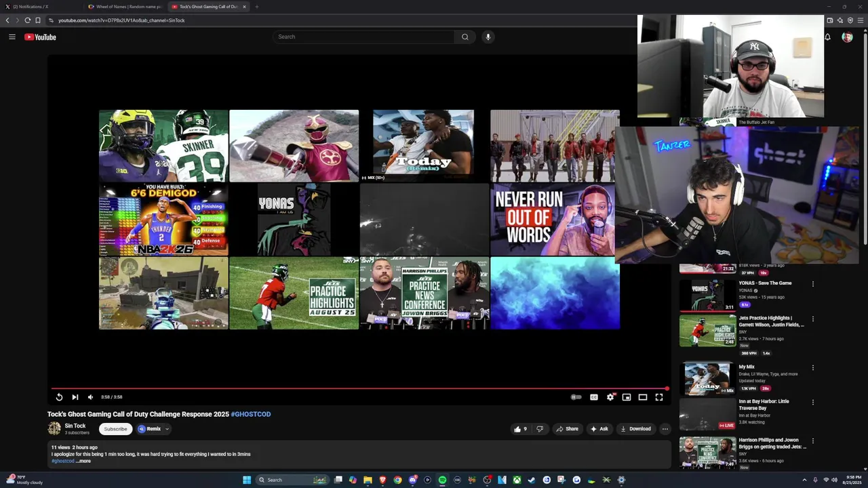This screenshot has height=488, width=868.
Task: Go back in the browser
Action: [x=7, y=20]
